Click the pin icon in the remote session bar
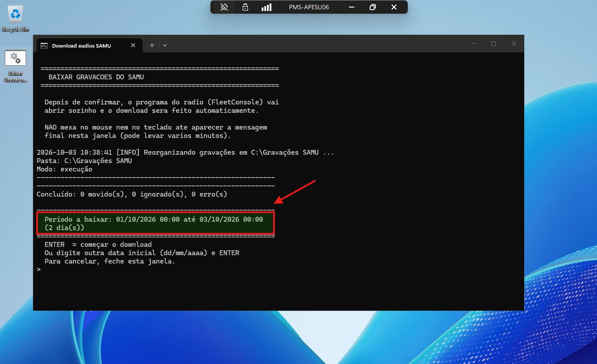Viewport: 597px width, 364px height. [224, 7]
